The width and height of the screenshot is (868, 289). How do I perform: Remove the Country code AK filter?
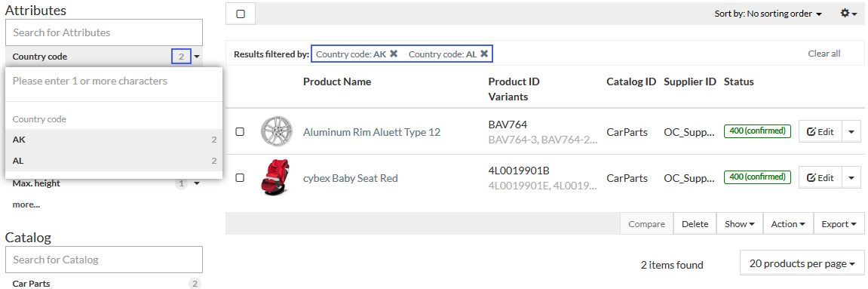point(394,54)
